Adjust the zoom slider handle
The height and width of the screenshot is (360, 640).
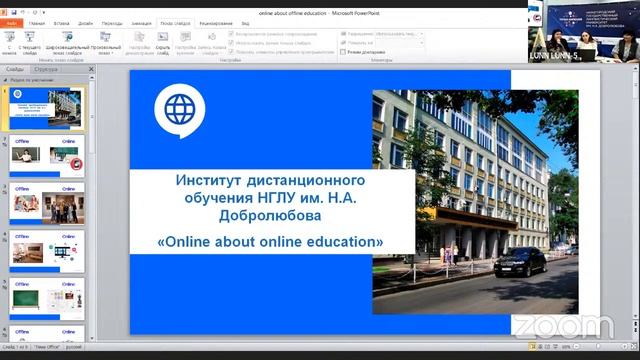pyautogui.click(x=598, y=347)
